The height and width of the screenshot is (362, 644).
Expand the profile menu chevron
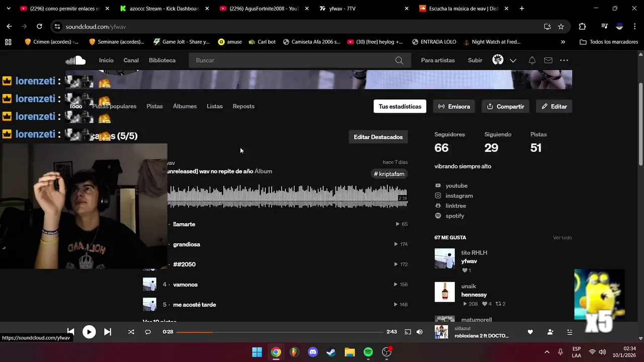513,60
